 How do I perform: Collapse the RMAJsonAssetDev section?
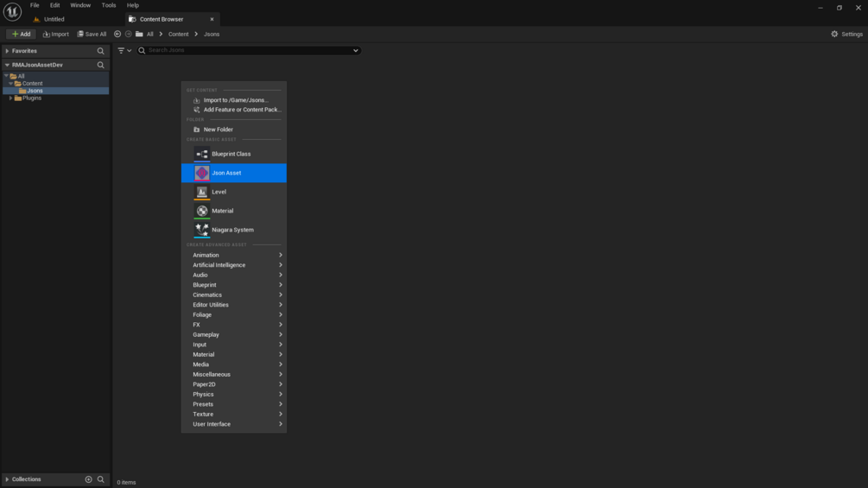tap(7, 65)
